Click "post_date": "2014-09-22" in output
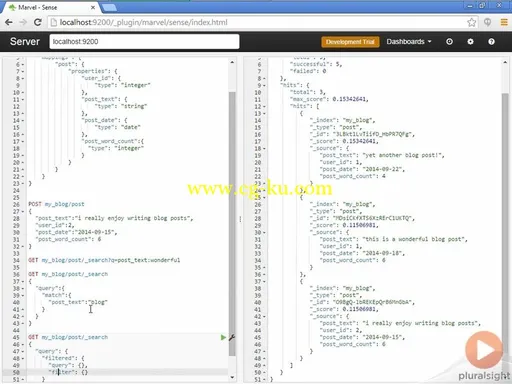The image size is (512, 384). coord(362,169)
